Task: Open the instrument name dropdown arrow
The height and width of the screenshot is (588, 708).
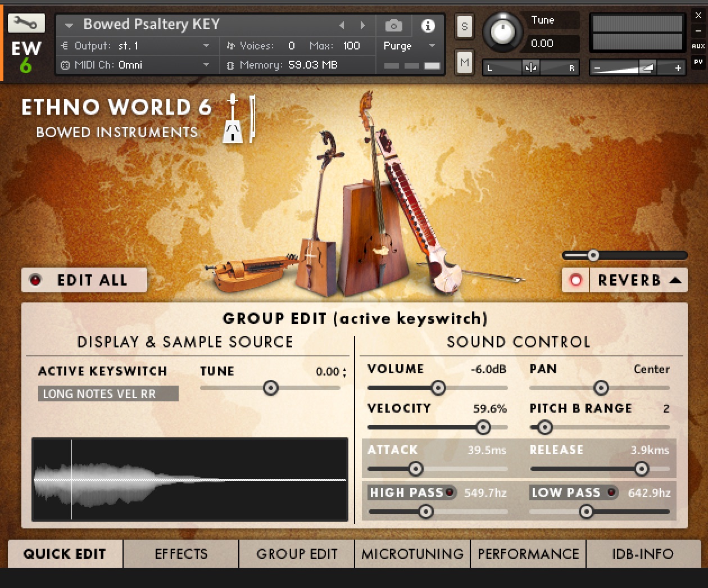Action: coord(69,25)
